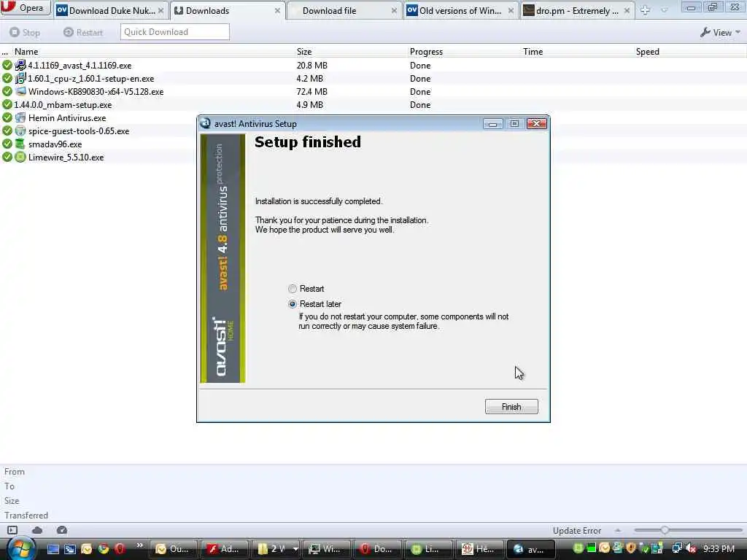Sort downloads by Speed column
Viewport: 747px width, 560px height.
tap(648, 52)
